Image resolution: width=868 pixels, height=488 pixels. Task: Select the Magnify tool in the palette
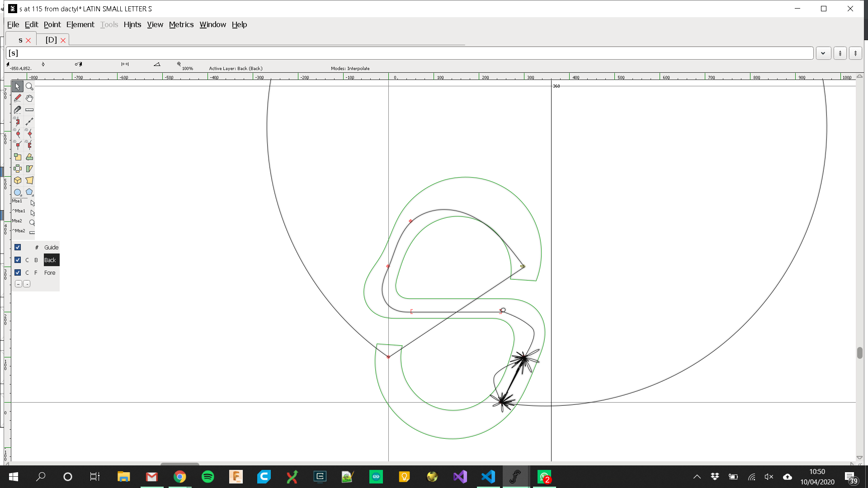pos(29,86)
